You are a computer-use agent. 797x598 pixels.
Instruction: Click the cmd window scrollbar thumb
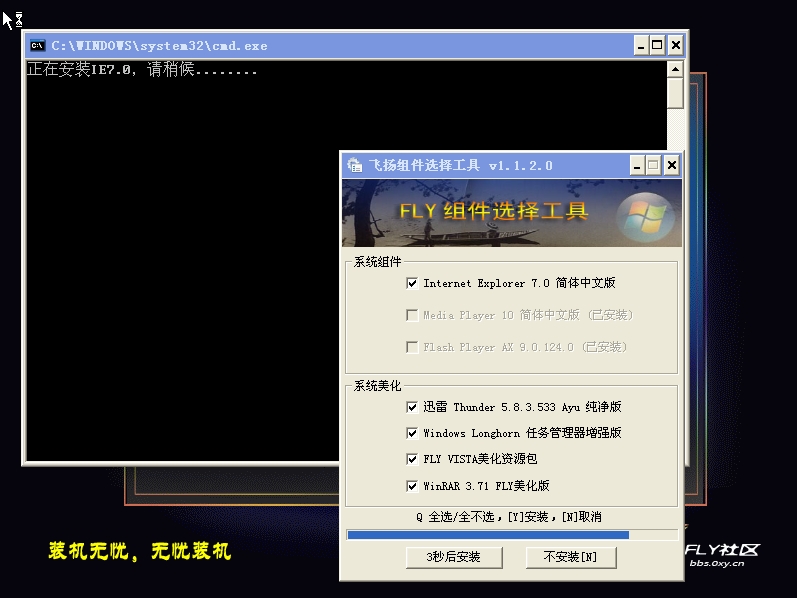(675, 93)
